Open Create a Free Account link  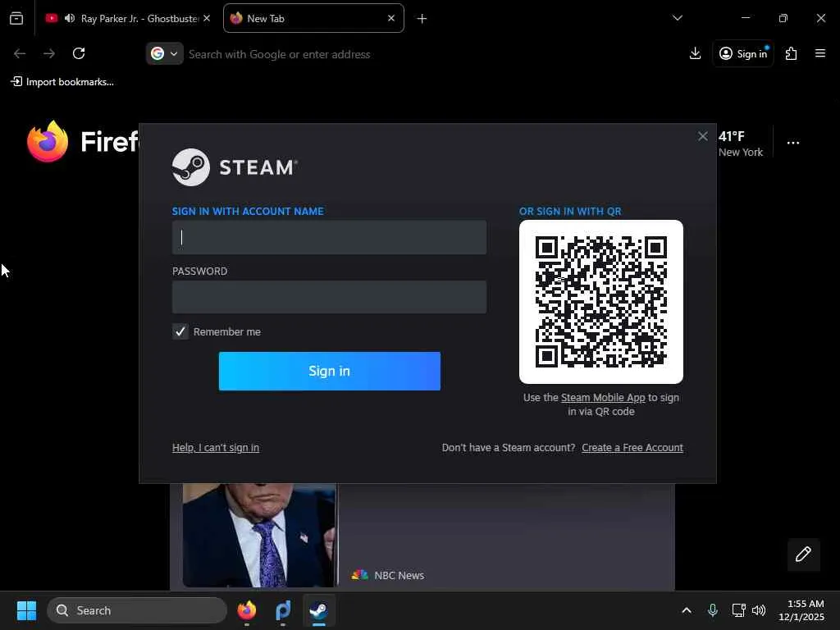pos(632,447)
